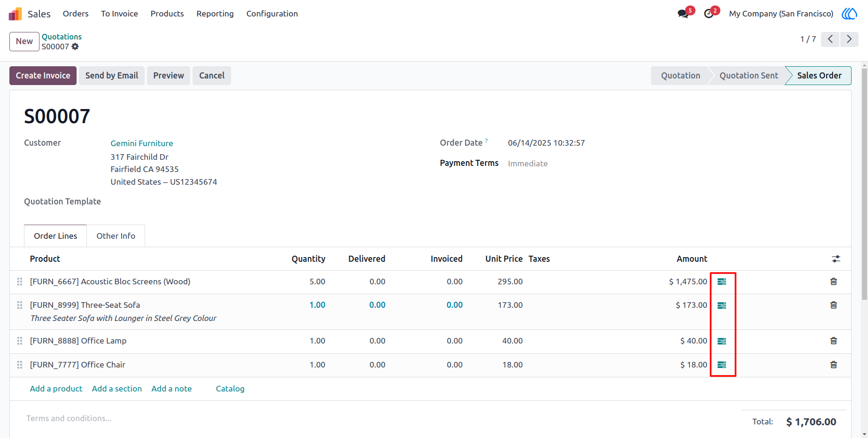Click the drag handle of Acoustic Bloc Screens row
This screenshot has width=868, height=438.
point(20,282)
